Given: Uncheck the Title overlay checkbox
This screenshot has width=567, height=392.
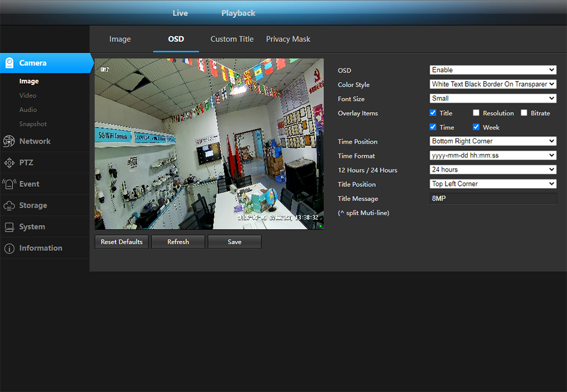Looking at the screenshot, I should (433, 113).
